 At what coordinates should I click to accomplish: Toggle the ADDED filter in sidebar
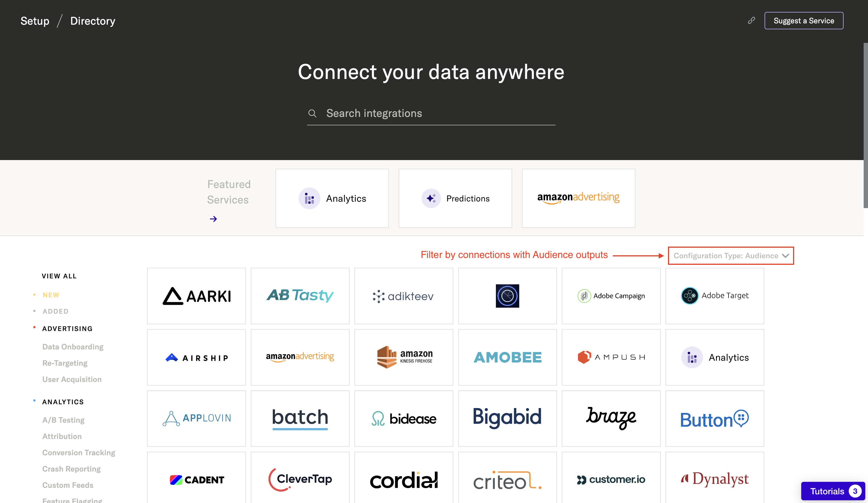(x=55, y=311)
